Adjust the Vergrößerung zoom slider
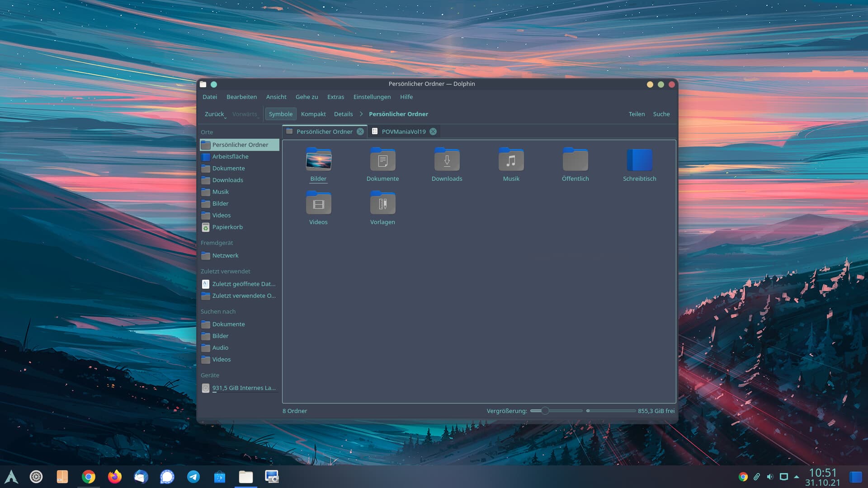868x488 pixels. pyautogui.click(x=544, y=411)
